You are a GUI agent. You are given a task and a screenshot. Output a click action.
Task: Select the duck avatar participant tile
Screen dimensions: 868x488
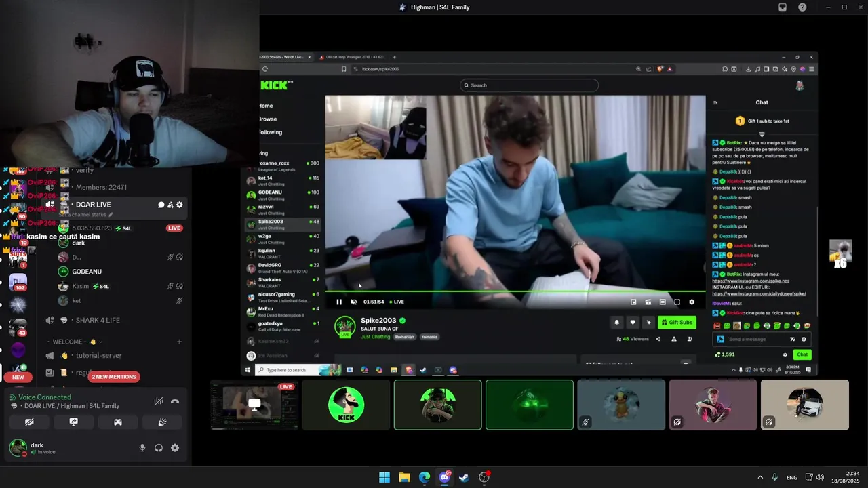621,405
